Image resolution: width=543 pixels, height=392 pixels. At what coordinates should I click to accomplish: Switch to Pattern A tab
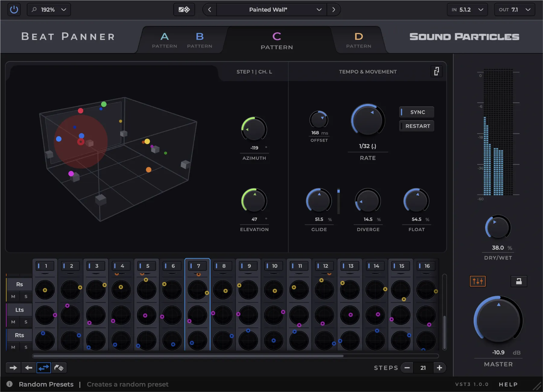(x=165, y=40)
